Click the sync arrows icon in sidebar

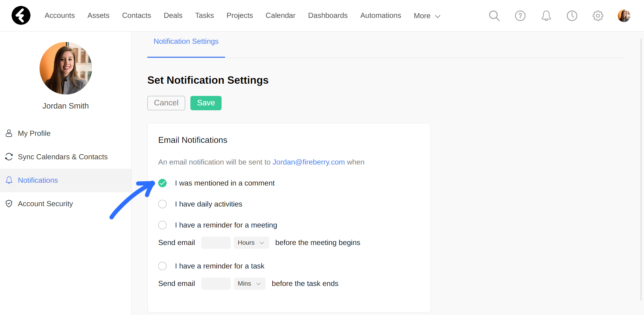(9, 157)
